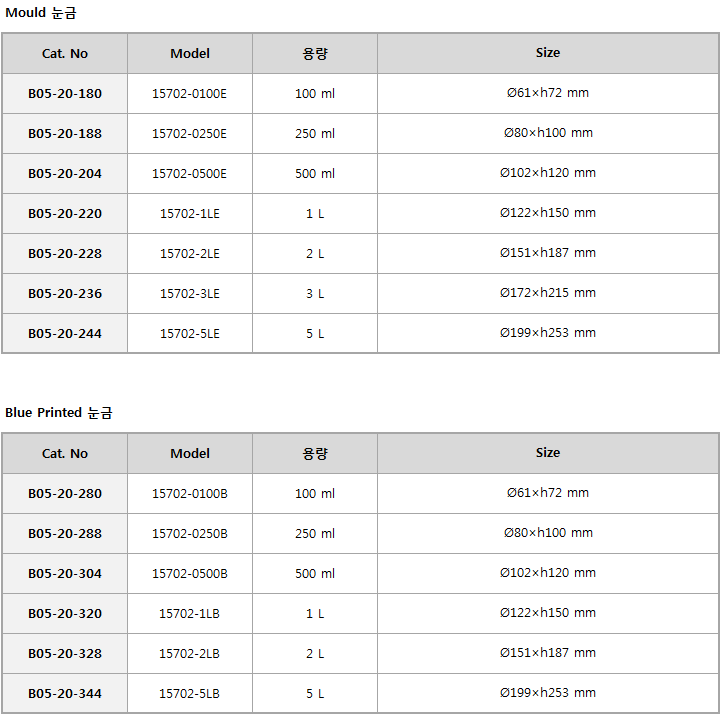The height and width of the screenshot is (716, 720).
Task: Click '1 L' in the B05-20-320 row
Action: 315,614
